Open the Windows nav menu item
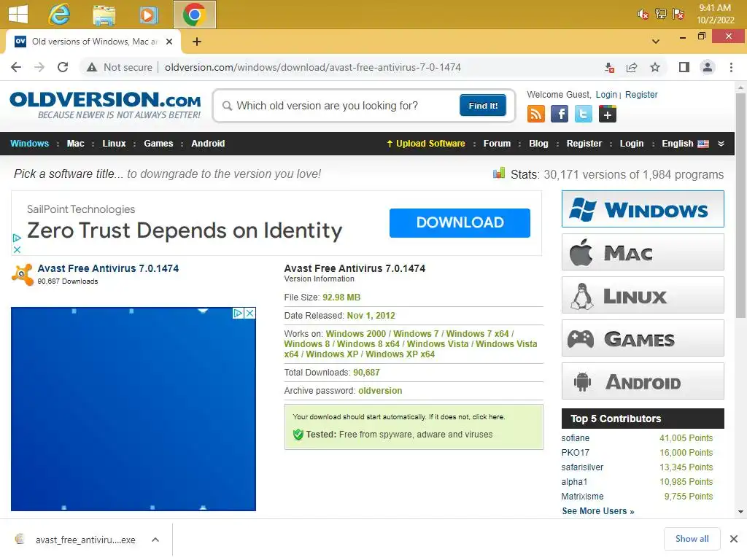 (29, 144)
